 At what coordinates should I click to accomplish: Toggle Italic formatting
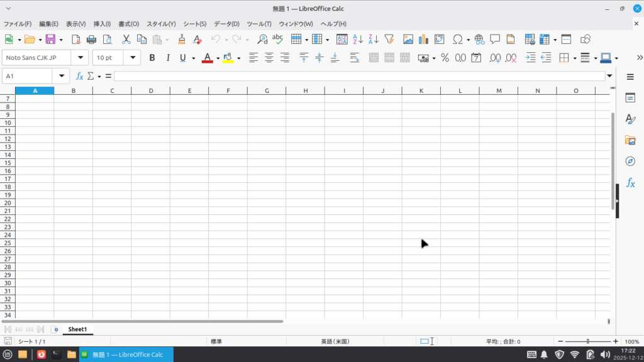point(167,58)
